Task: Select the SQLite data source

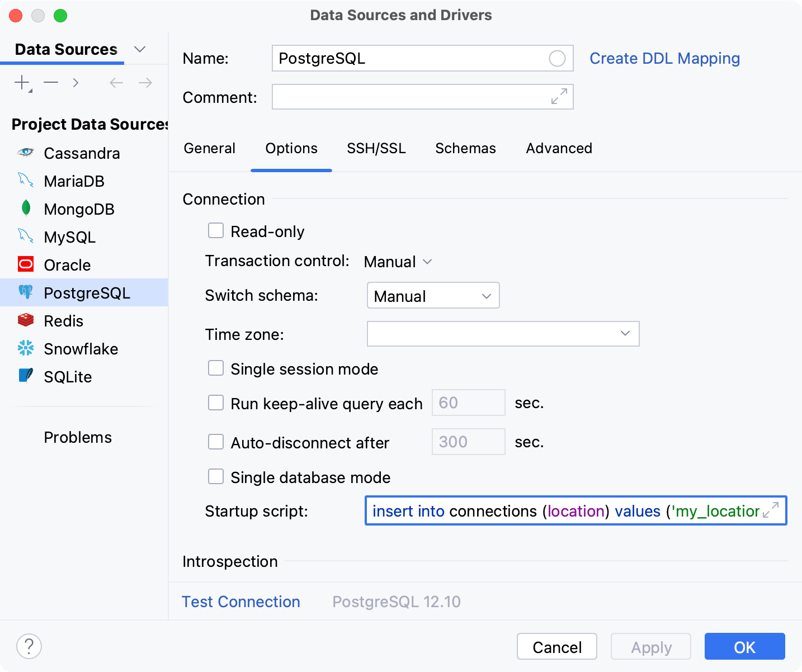Action: 68,377
